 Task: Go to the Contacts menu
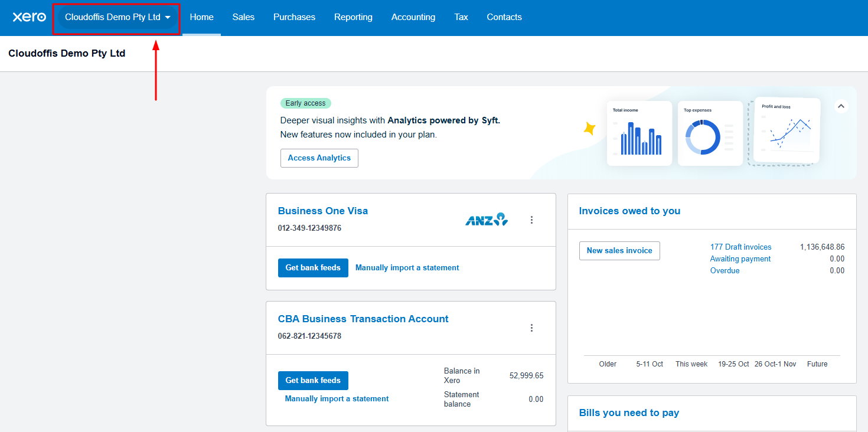[x=504, y=17]
